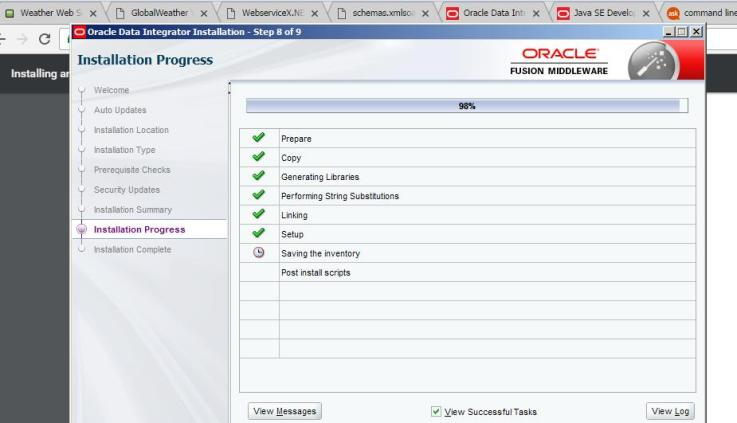Maximize the Oracle installer window
The image size is (737, 423).
[682, 31]
